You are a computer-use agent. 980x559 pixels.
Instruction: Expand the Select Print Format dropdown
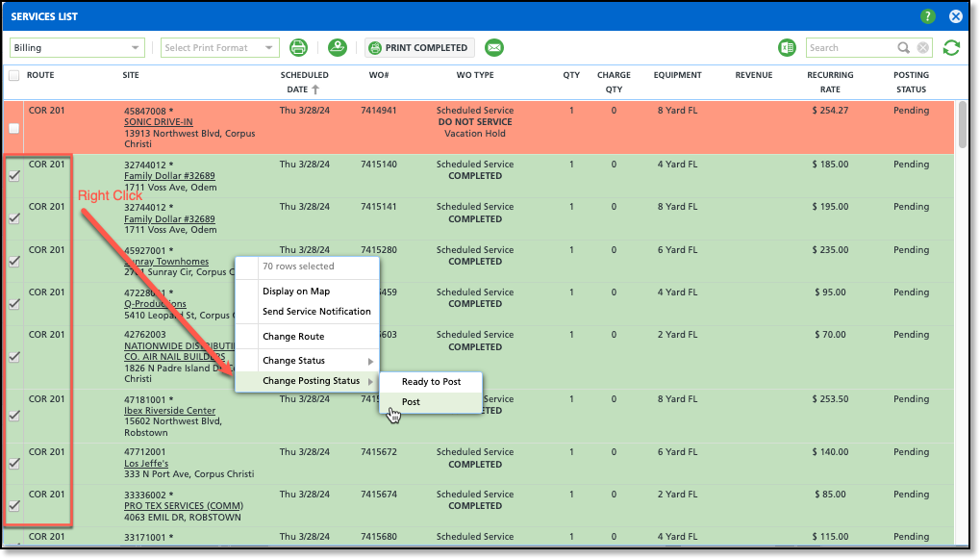(x=219, y=48)
